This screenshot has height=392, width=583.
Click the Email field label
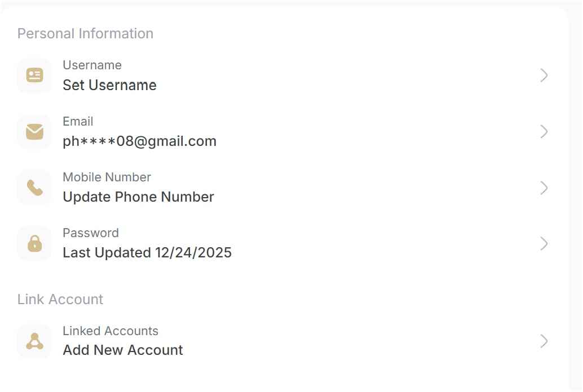pos(78,122)
